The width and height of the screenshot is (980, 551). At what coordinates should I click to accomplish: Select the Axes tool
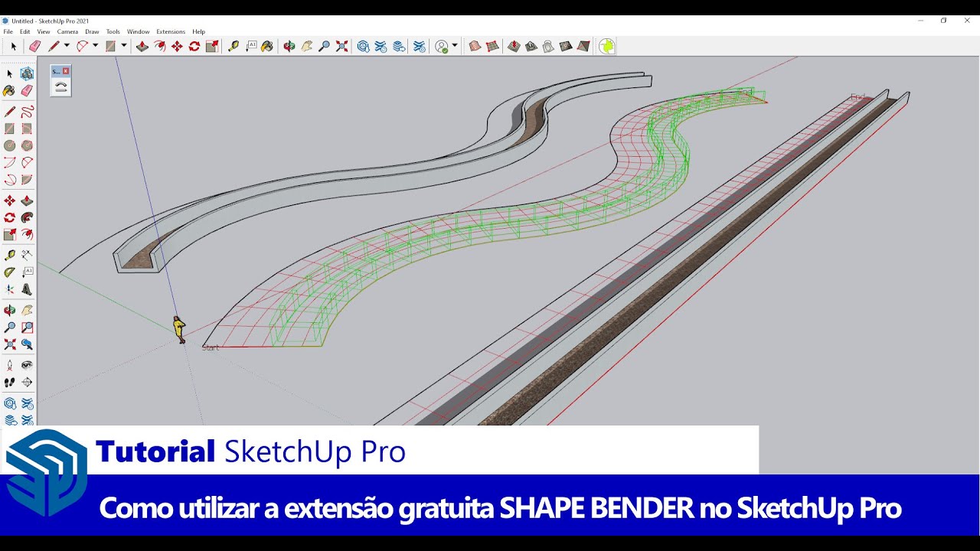(10, 289)
